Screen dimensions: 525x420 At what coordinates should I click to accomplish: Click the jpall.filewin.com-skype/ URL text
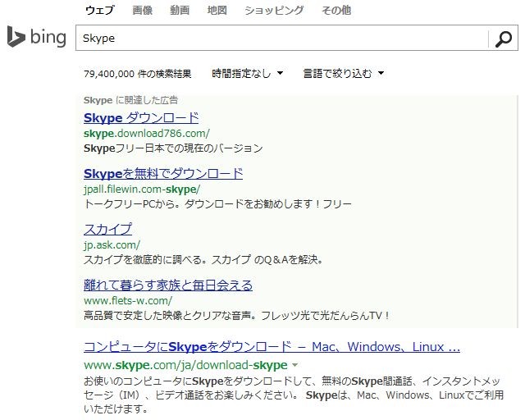(x=142, y=189)
